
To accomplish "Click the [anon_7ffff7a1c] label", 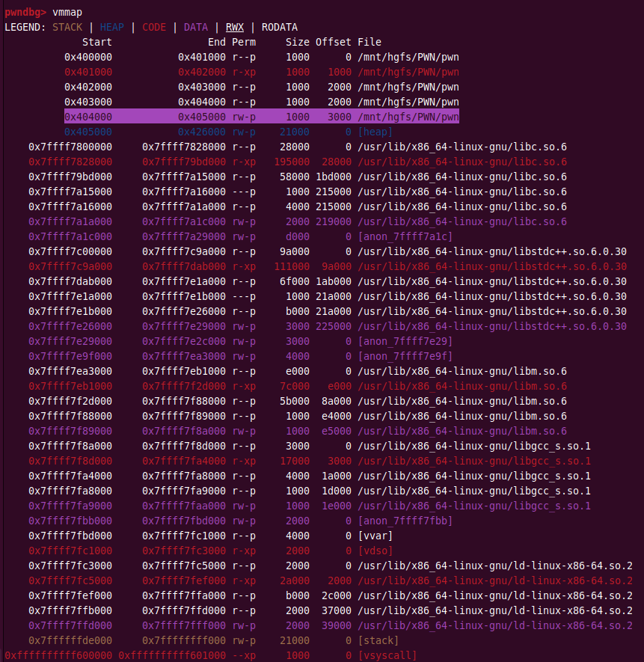I will [x=405, y=236].
